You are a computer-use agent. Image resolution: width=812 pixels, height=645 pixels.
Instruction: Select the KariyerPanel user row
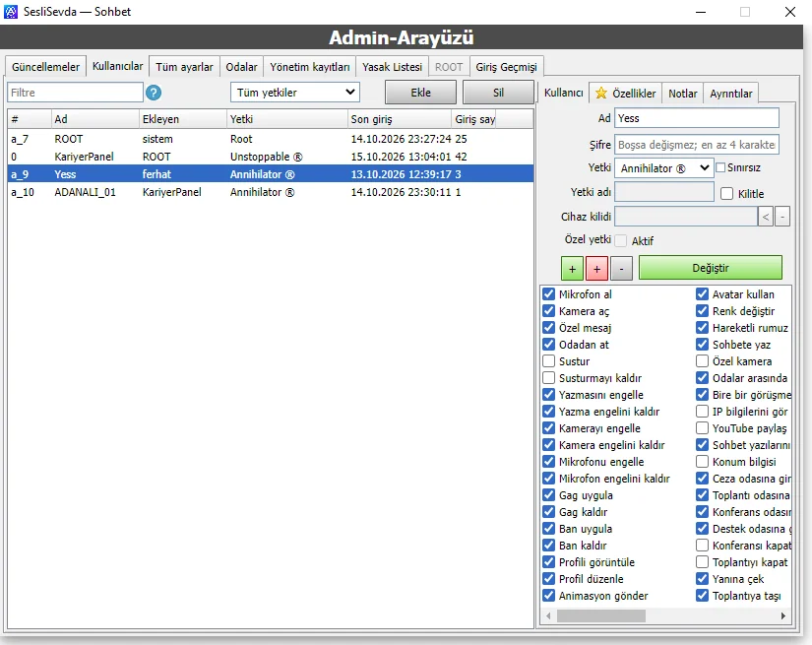click(x=271, y=157)
